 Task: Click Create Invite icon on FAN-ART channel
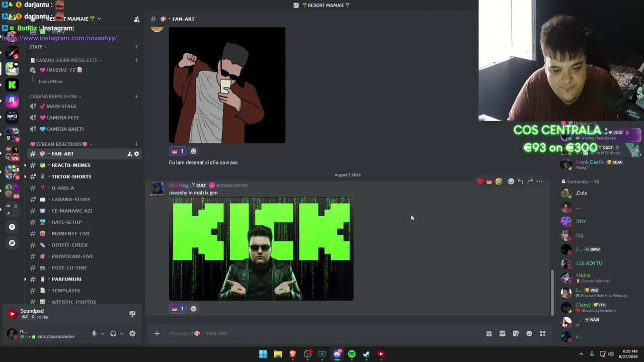tap(129, 154)
